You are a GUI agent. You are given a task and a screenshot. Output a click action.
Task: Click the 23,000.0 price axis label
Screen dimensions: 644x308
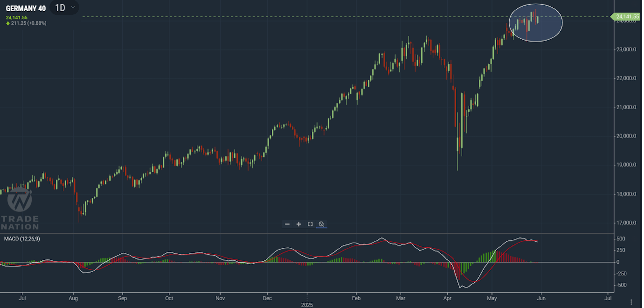click(626, 50)
